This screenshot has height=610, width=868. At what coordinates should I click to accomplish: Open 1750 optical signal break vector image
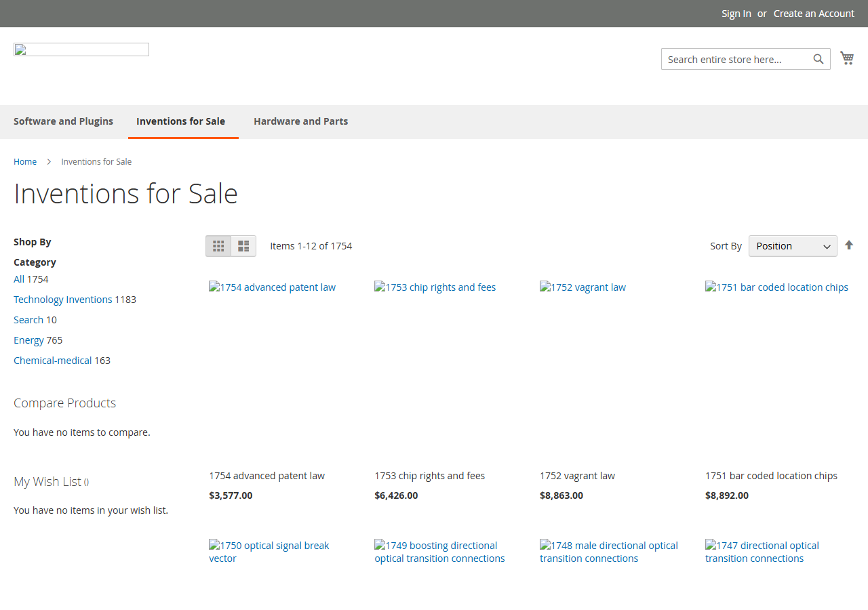[269, 552]
